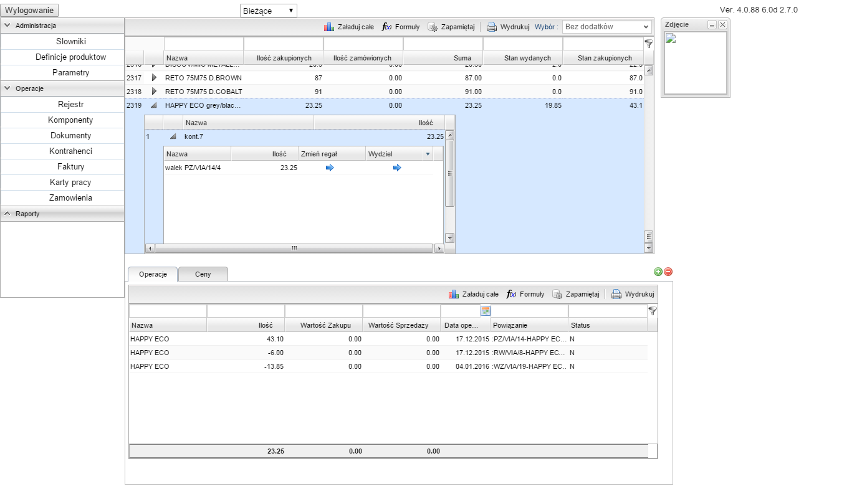Select the HAPPY ECO 43.10 row
Image resolution: width=867 pixels, height=504 pixels.
[x=388, y=339]
